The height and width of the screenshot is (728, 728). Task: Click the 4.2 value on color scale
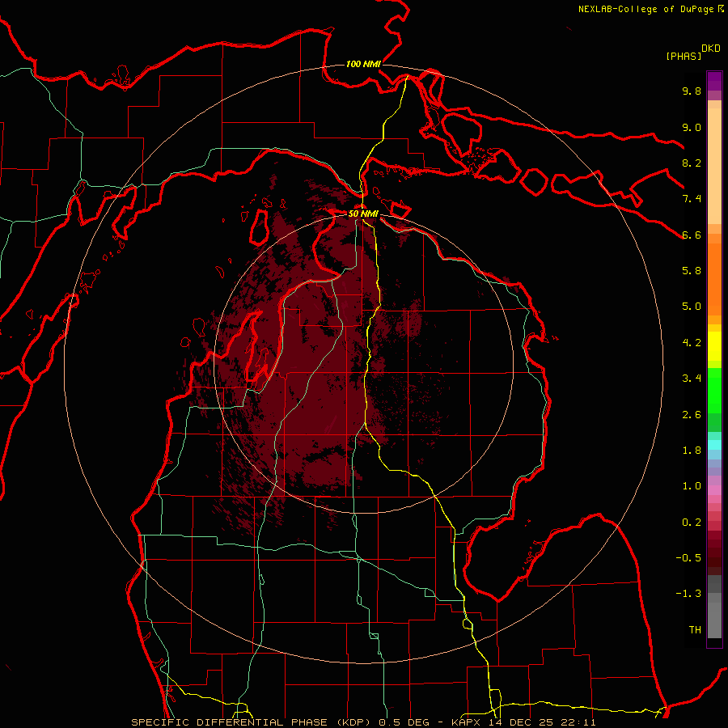[692, 343]
